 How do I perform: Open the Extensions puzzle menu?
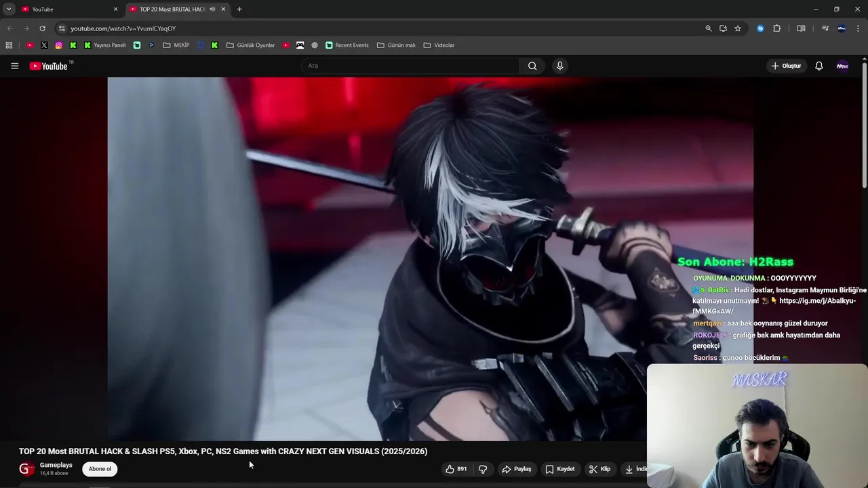coord(777,28)
